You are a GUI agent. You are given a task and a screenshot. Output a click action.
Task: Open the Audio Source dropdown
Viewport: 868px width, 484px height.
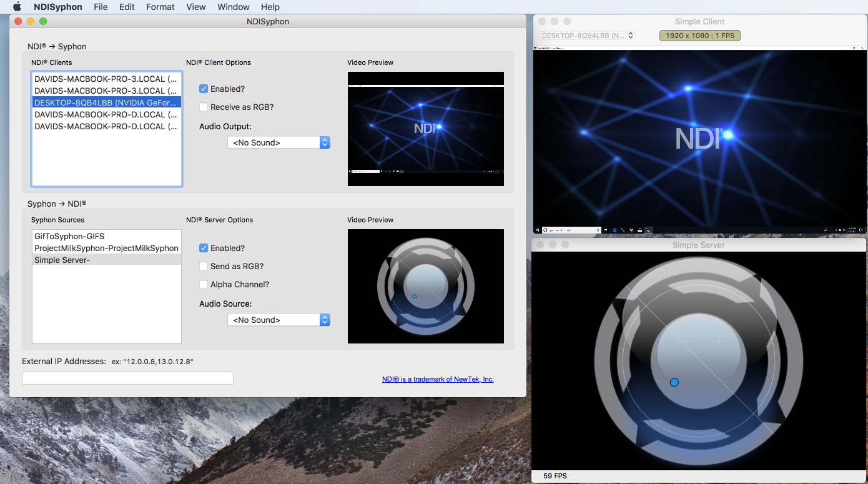[x=279, y=320]
